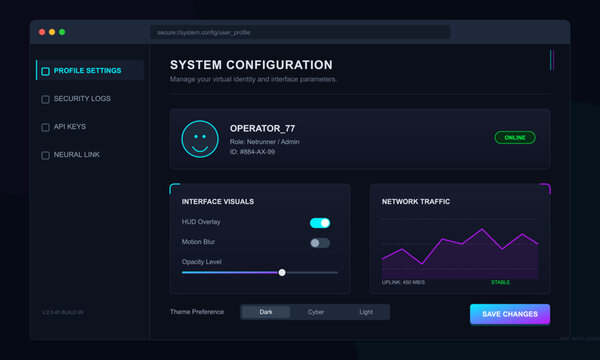Click the NETWORK TRAFFIC card title
Screen dimensions: 600x360
416,202
